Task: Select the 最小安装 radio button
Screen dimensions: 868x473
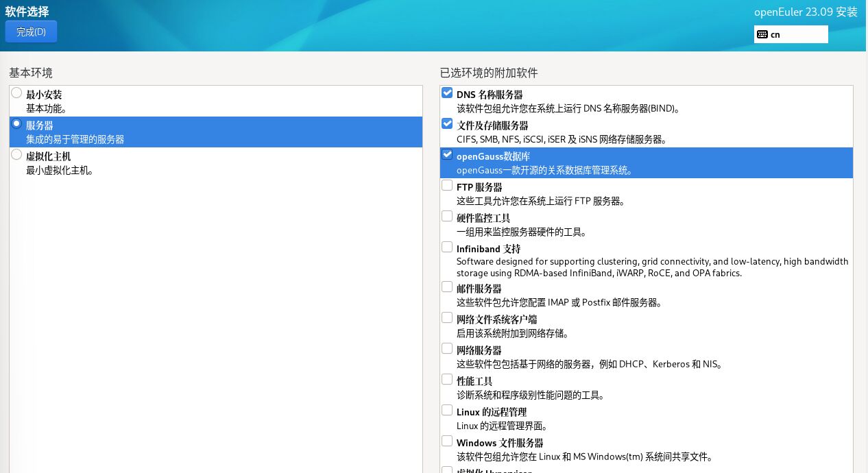Action: point(16,93)
